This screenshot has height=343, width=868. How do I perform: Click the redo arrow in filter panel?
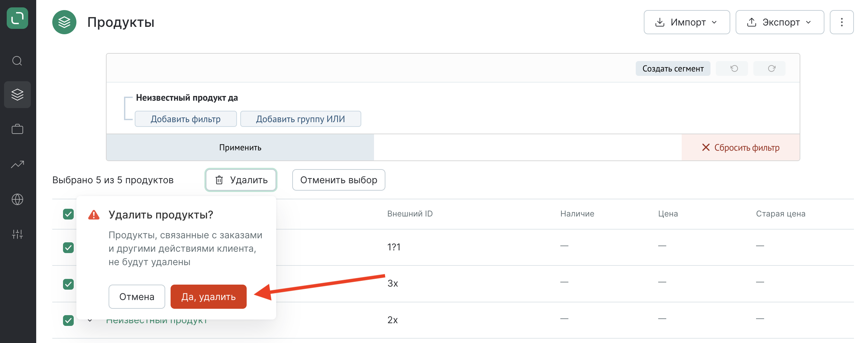769,68
